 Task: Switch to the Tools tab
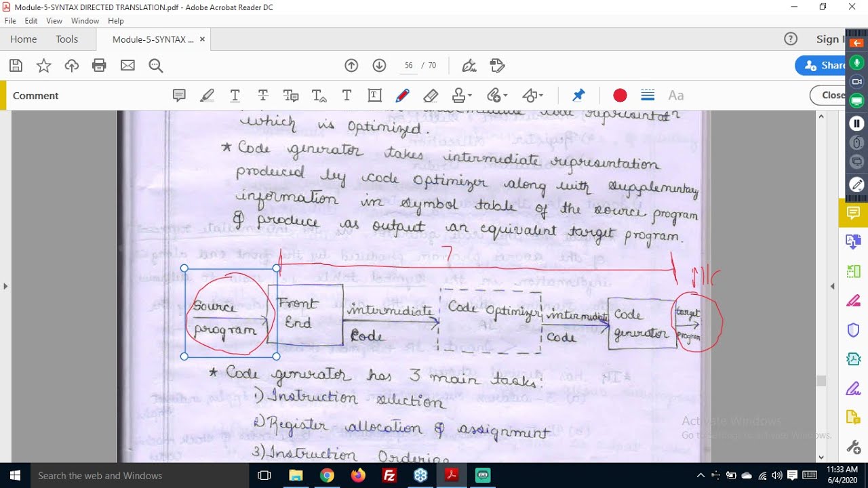coord(67,39)
